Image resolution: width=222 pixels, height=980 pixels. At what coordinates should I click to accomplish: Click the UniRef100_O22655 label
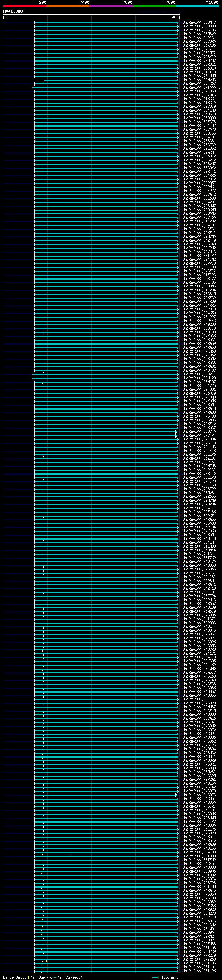coord(199,496)
